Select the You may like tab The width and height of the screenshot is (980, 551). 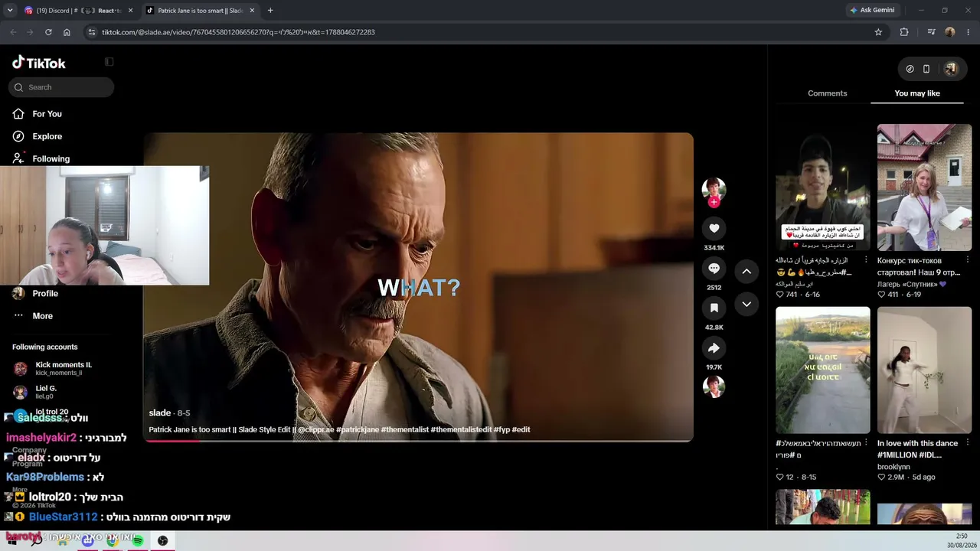pyautogui.click(x=917, y=93)
